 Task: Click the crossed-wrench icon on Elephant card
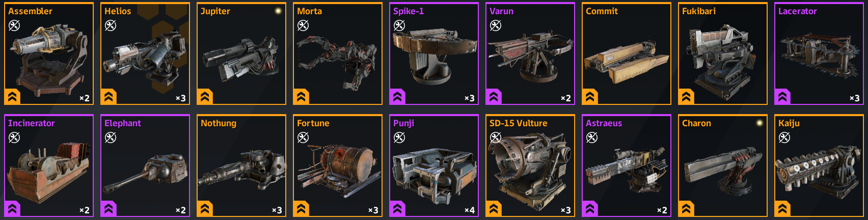click(x=111, y=137)
